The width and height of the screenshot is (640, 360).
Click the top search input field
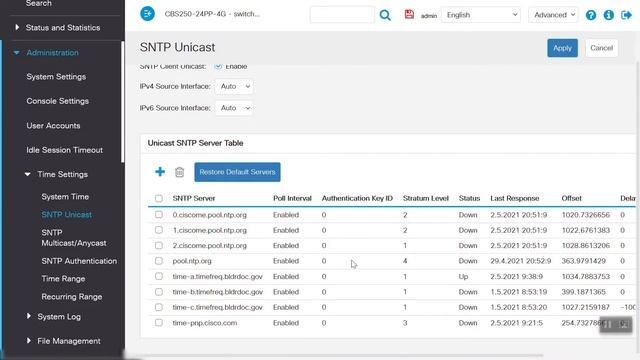(342, 15)
